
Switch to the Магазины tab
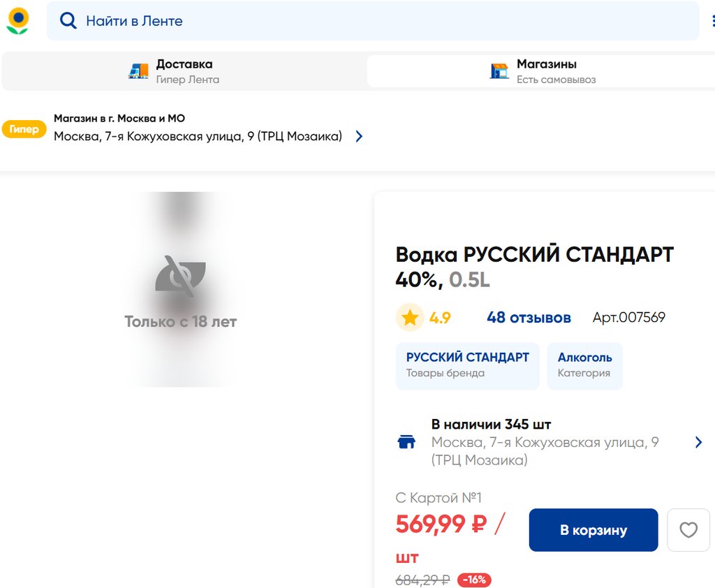click(543, 71)
